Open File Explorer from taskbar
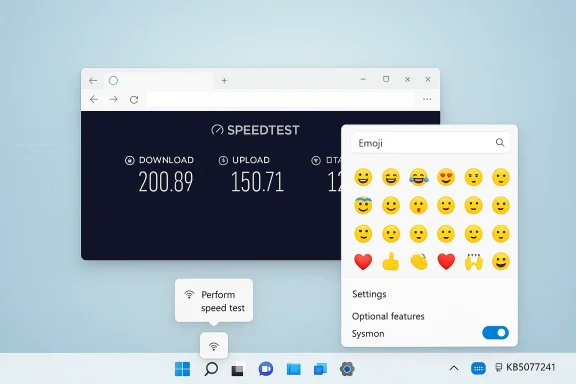Screen dimensions: 576x384 pyautogui.click(x=294, y=369)
